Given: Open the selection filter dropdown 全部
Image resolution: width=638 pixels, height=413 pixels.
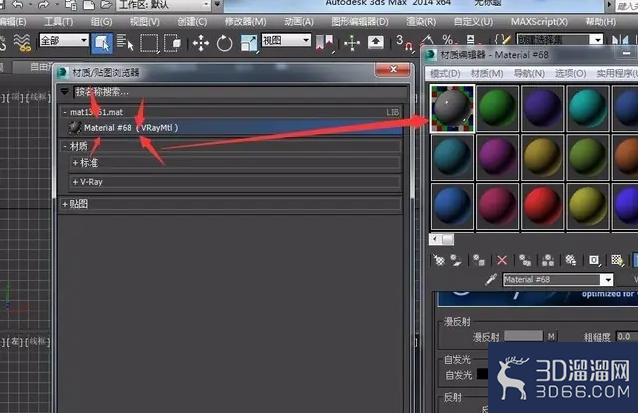Looking at the screenshot, I should [x=64, y=40].
